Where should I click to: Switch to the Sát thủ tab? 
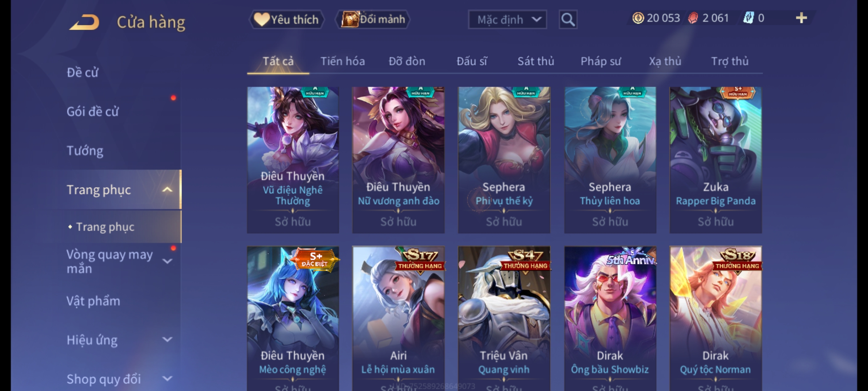pyautogui.click(x=536, y=61)
